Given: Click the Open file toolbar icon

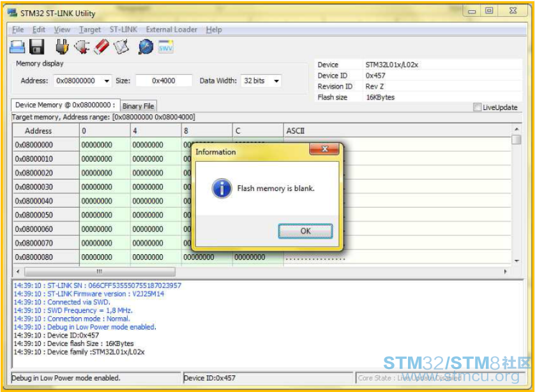Looking at the screenshot, I should 17,47.
